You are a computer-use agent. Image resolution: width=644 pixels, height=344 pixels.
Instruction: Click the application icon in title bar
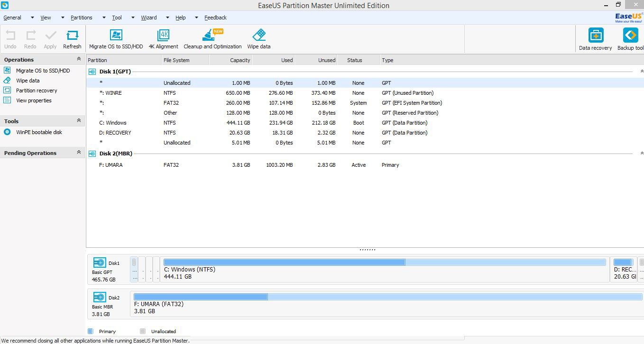[x=5, y=5]
